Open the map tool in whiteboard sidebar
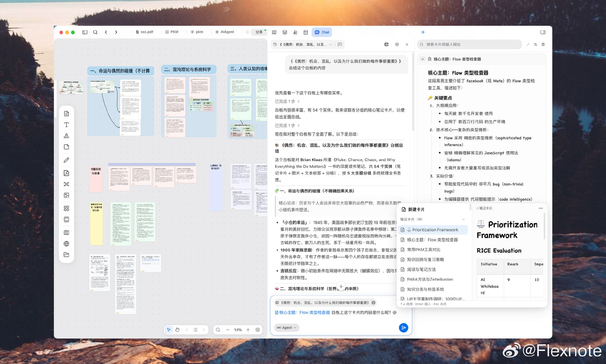This screenshot has height=364, width=606. pyautogui.click(x=66, y=233)
